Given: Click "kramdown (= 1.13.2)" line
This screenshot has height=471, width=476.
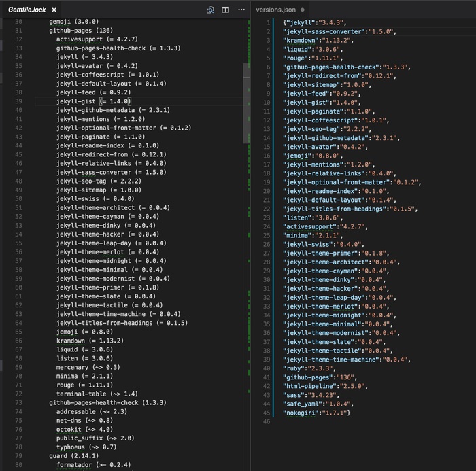Looking at the screenshot, I should point(90,341).
